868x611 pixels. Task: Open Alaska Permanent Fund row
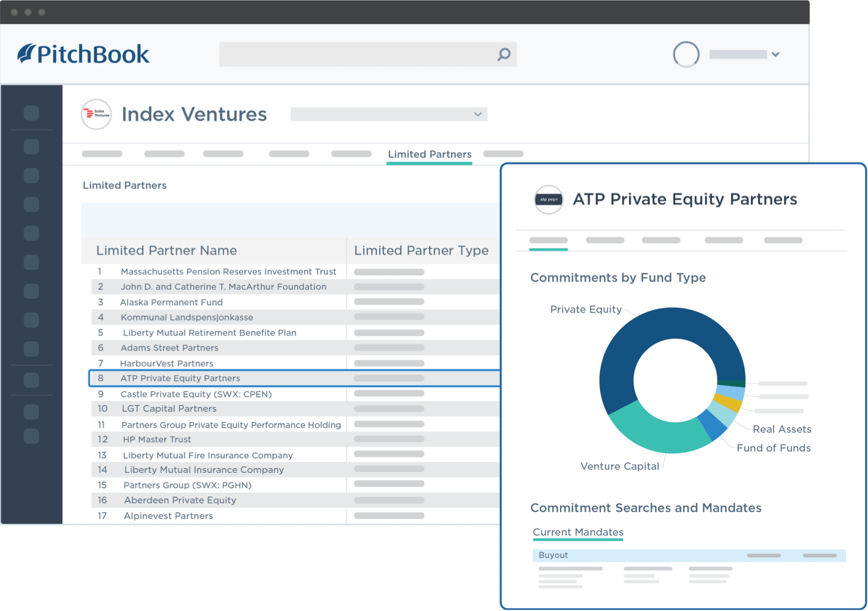point(295,302)
